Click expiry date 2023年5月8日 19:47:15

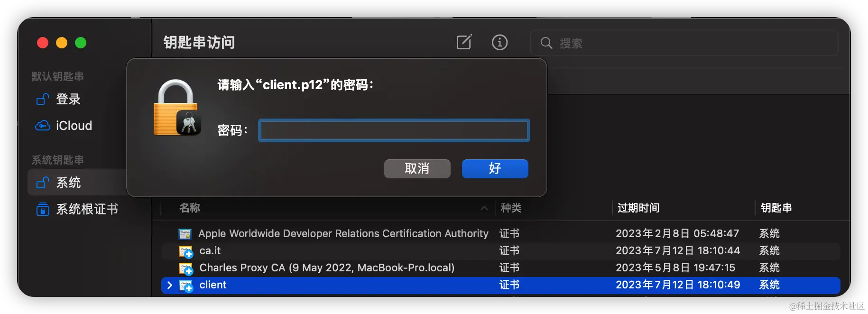675,268
